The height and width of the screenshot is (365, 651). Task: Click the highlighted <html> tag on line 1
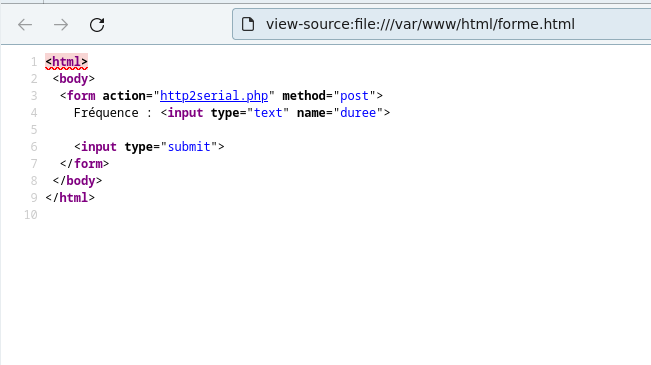click(66, 62)
